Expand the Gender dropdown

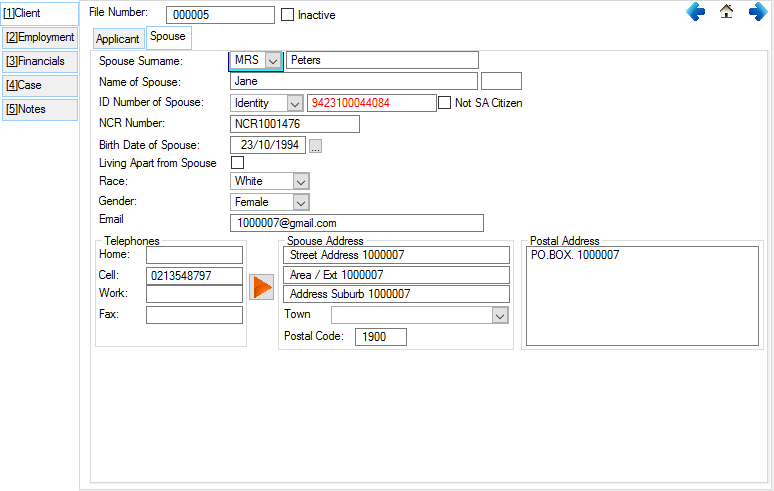(x=301, y=202)
